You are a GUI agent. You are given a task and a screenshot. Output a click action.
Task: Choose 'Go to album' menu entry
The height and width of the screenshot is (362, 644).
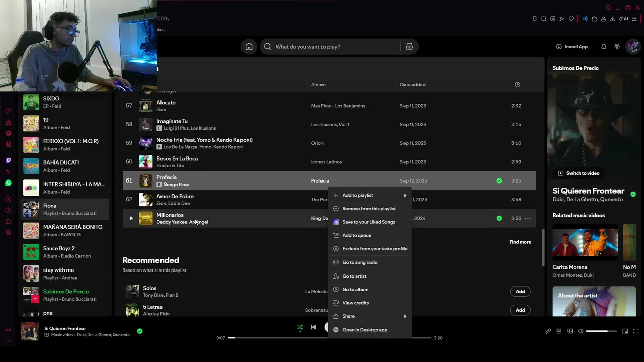click(369, 289)
